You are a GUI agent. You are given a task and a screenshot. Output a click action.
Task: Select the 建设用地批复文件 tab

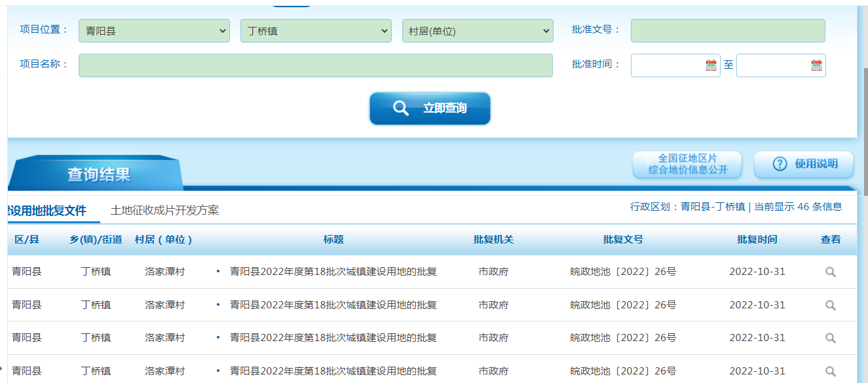pyautogui.click(x=47, y=210)
